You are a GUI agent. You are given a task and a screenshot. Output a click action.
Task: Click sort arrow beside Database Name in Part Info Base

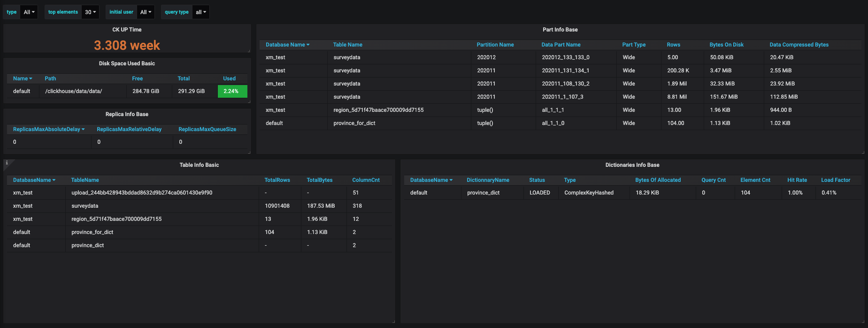[308, 45]
